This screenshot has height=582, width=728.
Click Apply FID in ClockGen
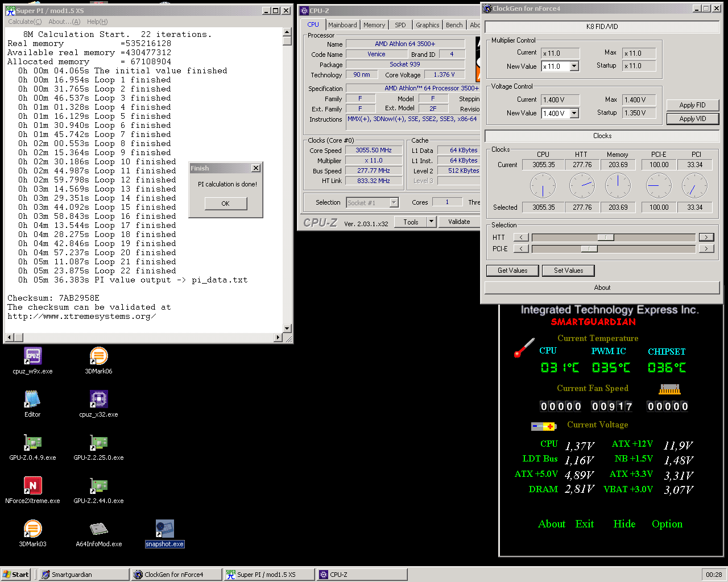tap(692, 105)
